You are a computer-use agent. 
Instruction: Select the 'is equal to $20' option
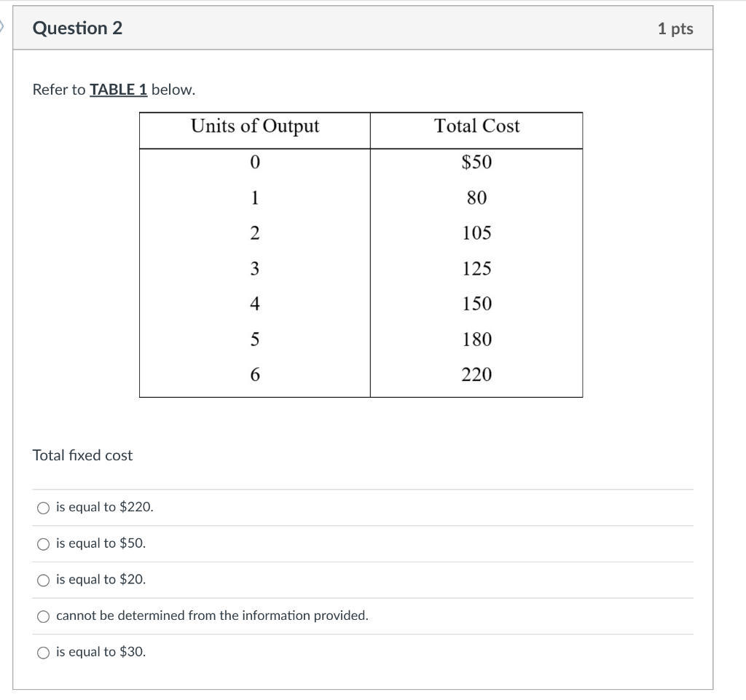(x=43, y=580)
